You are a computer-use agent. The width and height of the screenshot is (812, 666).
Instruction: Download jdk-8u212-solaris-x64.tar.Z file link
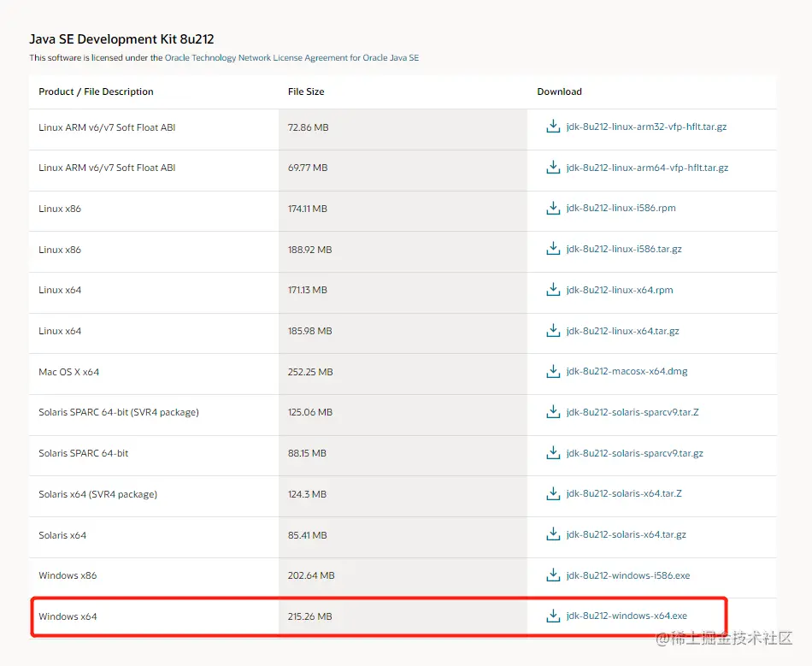pos(624,493)
